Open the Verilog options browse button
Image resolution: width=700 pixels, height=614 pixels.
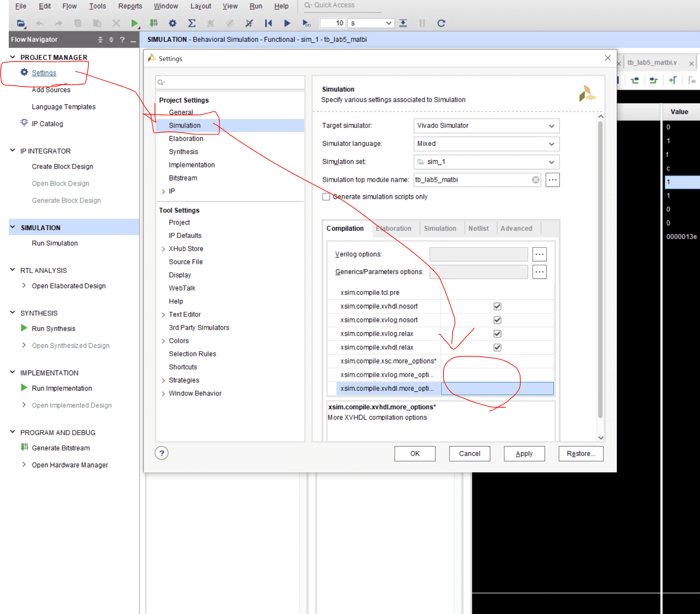(x=539, y=254)
